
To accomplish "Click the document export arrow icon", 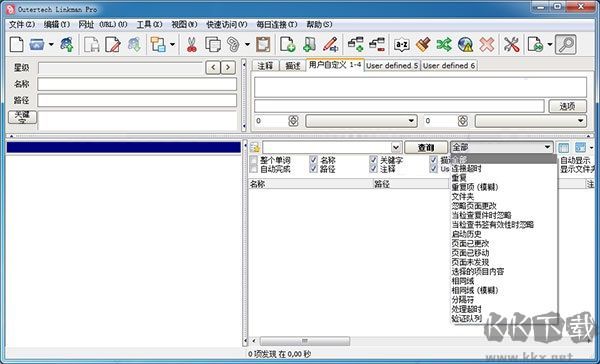I will click(535, 45).
